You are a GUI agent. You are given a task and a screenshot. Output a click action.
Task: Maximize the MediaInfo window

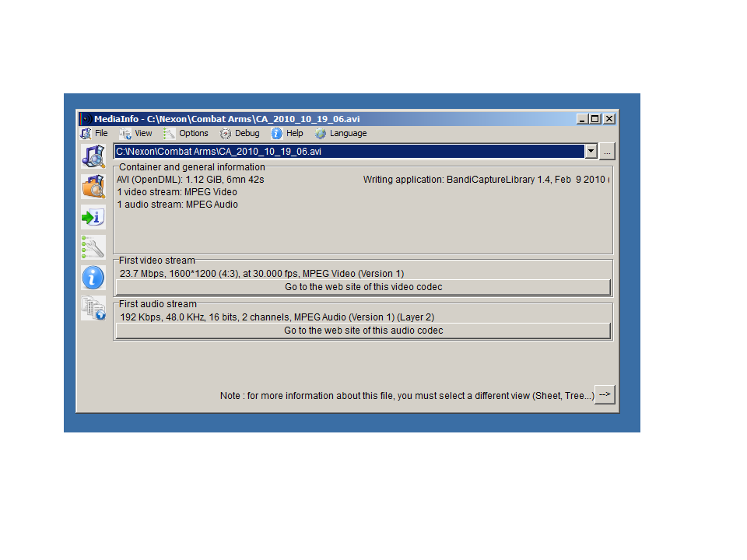(x=595, y=119)
